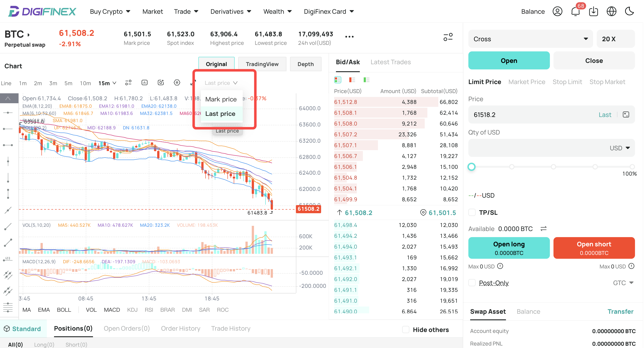The height and width of the screenshot is (348, 644).
Task: Click info icon beside left Max 0 USD
Action: click(500, 266)
